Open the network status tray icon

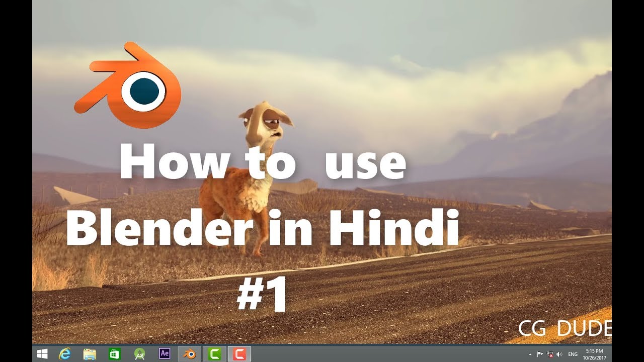tap(549, 354)
